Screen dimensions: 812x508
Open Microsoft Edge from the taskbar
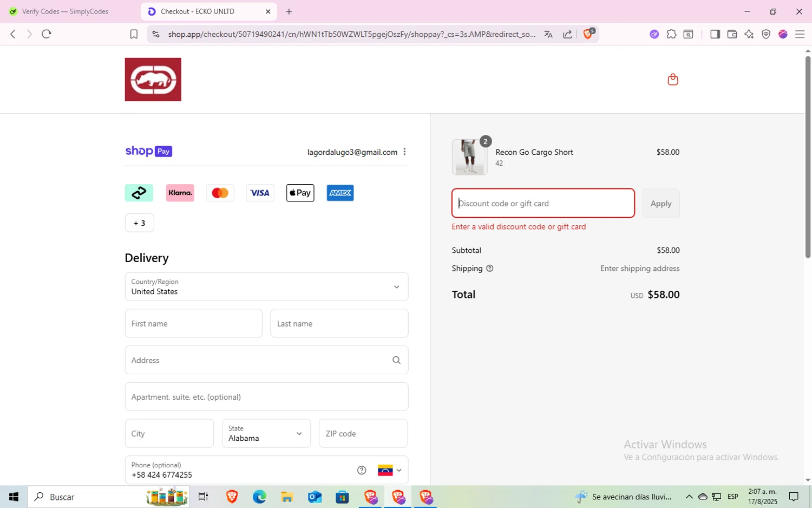(x=259, y=497)
